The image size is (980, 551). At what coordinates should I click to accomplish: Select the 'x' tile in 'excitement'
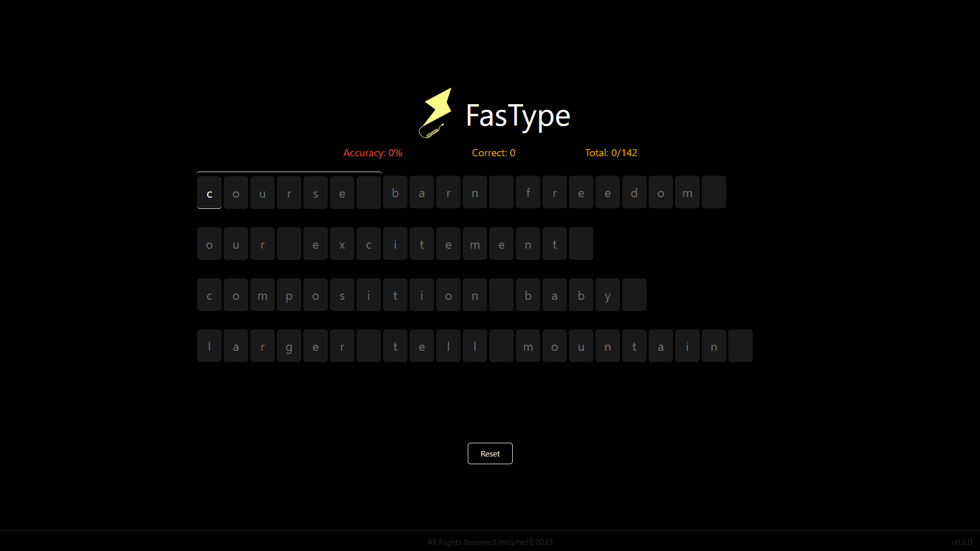pos(342,244)
